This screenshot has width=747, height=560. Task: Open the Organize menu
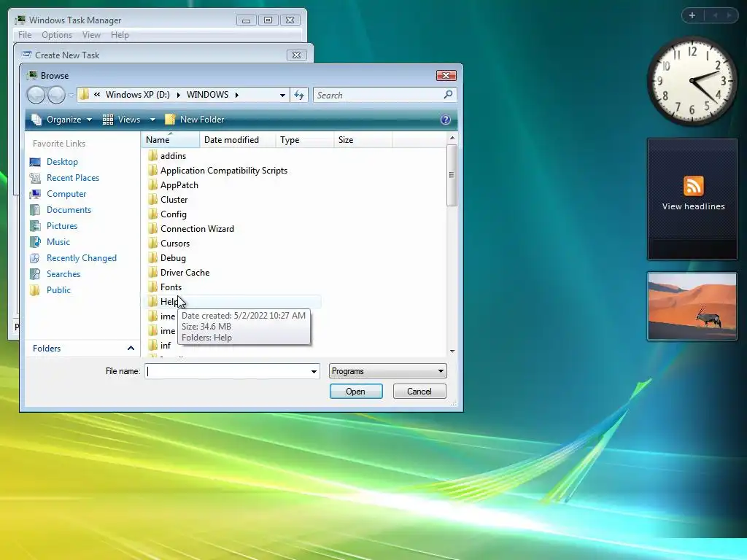[x=61, y=120]
